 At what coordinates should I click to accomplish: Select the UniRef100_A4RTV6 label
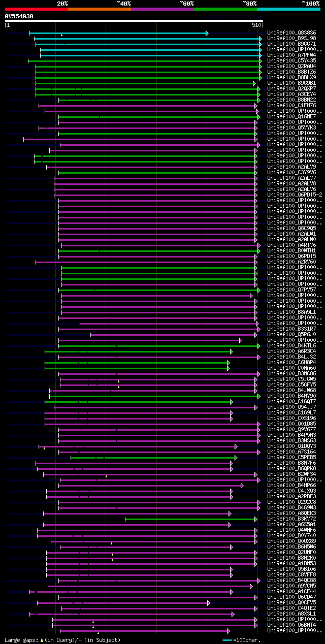coord(292,245)
